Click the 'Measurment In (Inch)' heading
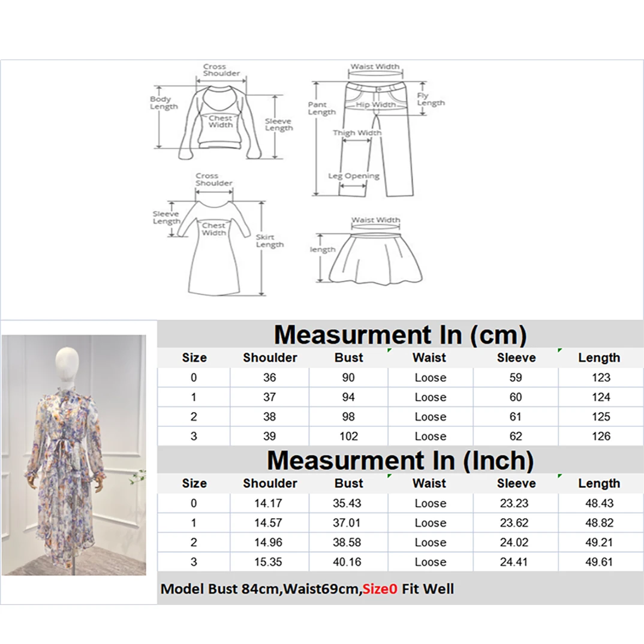The image size is (644, 644). click(401, 461)
